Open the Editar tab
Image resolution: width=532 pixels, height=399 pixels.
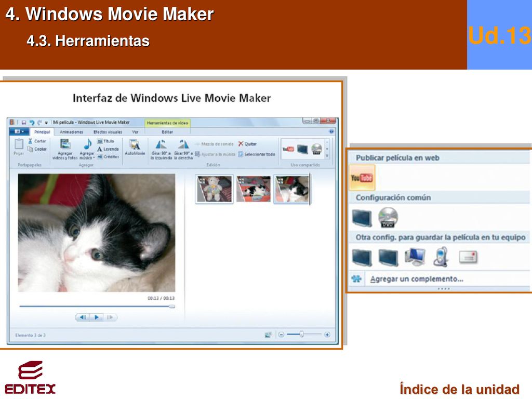pos(167,132)
